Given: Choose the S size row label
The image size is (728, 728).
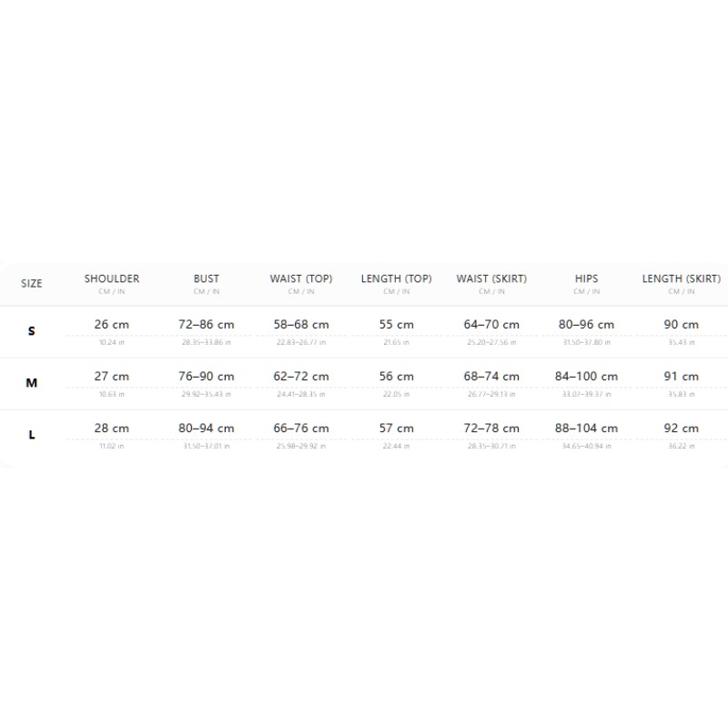Looking at the screenshot, I should coord(31,331).
